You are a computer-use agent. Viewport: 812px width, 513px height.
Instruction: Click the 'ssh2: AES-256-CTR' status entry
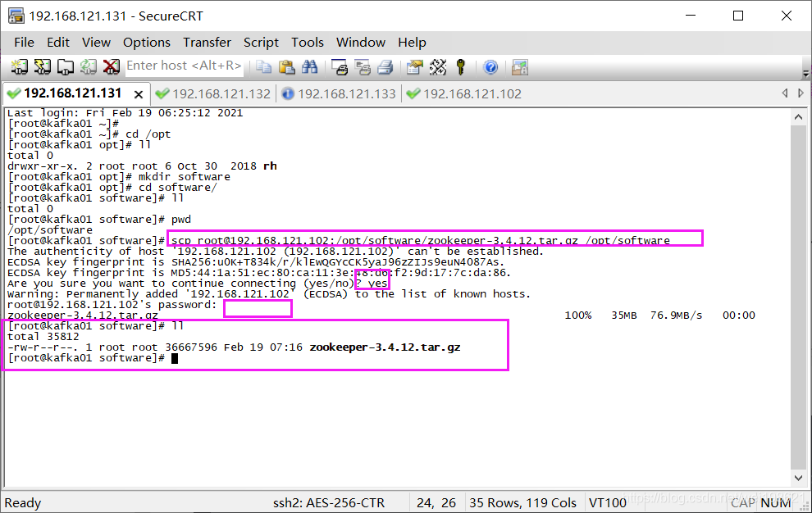[x=329, y=502]
